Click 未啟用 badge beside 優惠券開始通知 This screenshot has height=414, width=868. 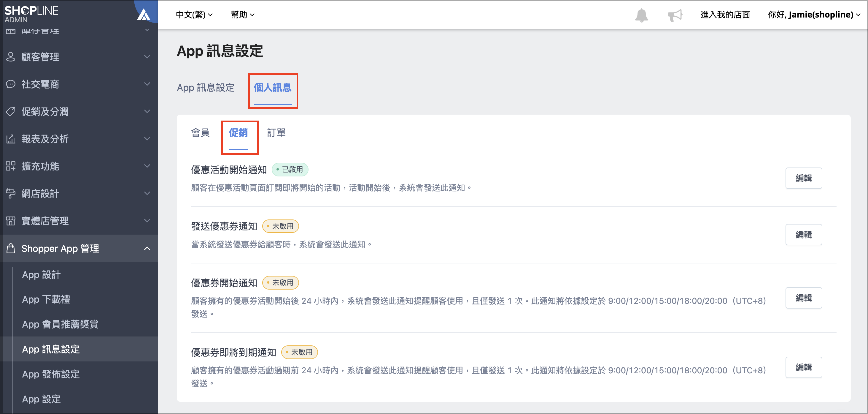click(x=281, y=283)
